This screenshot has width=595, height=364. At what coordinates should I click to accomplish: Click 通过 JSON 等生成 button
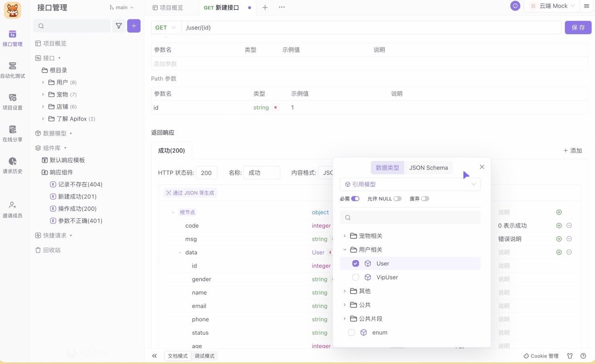(190, 193)
